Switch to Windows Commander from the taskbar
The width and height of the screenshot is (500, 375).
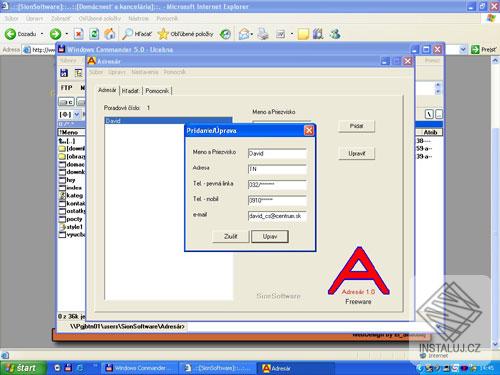138,368
